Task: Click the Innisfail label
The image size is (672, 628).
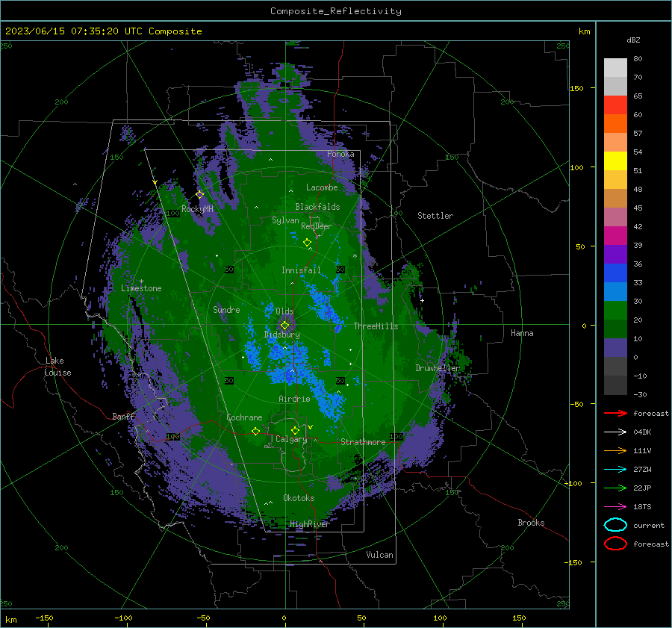Action: click(301, 270)
